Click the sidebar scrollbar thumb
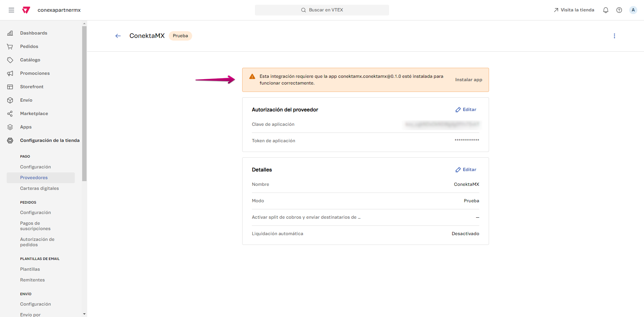This screenshot has height=317, width=644. click(84, 103)
